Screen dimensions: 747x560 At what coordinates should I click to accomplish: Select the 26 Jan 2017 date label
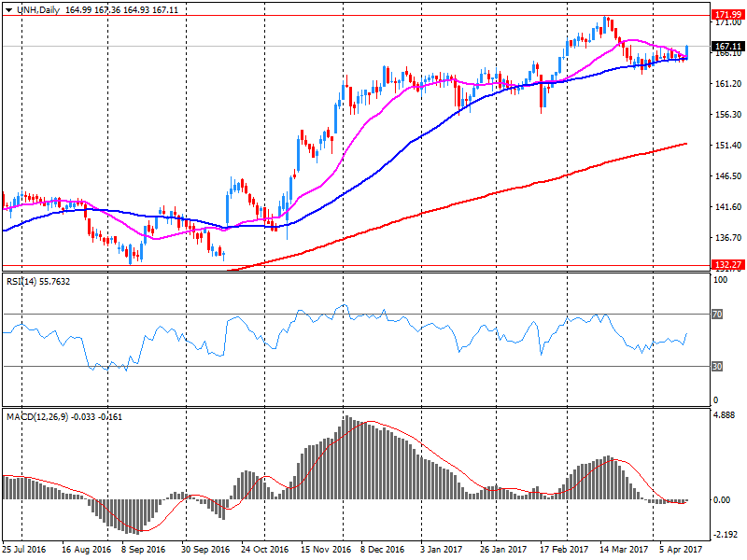pyautogui.click(x=503, y=550)
